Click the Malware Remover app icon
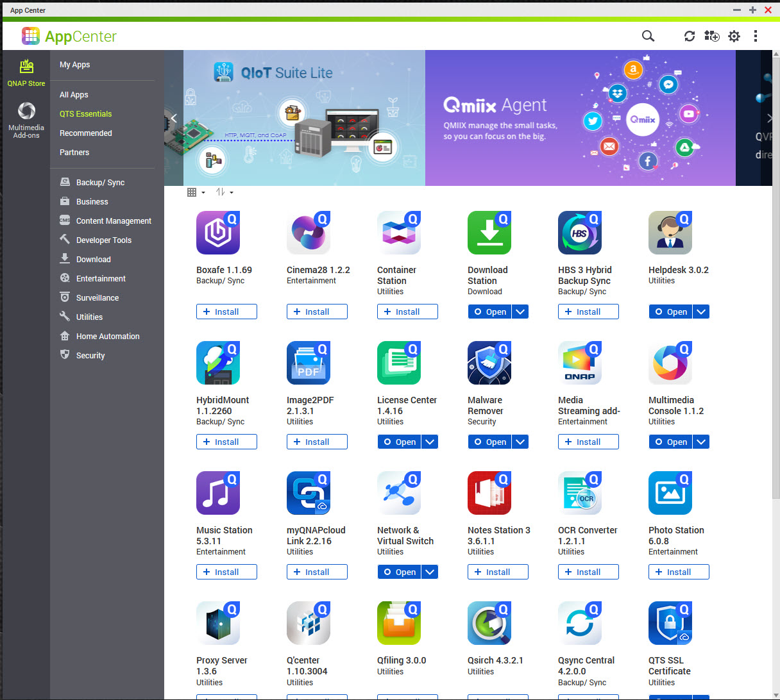This screenshot has height=700, width=780. [x=489, y=363]
